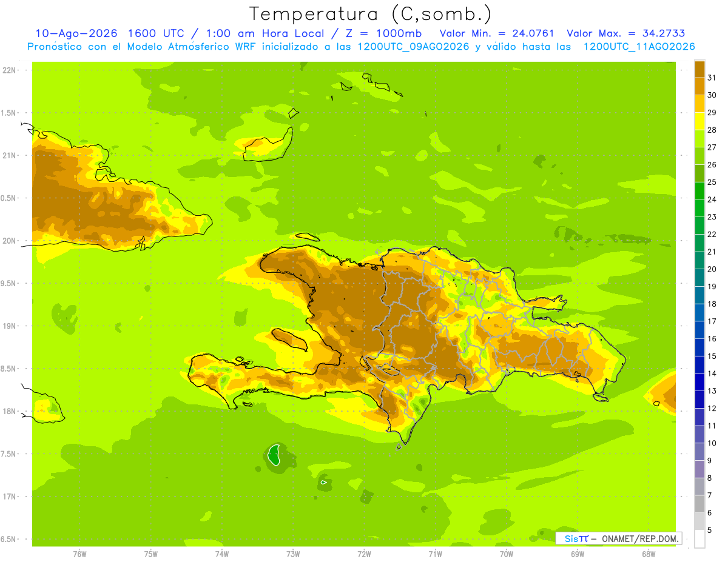This screenshot has height=562, width=728.
Task: Click the "Valor Max. = 34.2733" value
Action: pyautogui.click(x=625, y=34)
